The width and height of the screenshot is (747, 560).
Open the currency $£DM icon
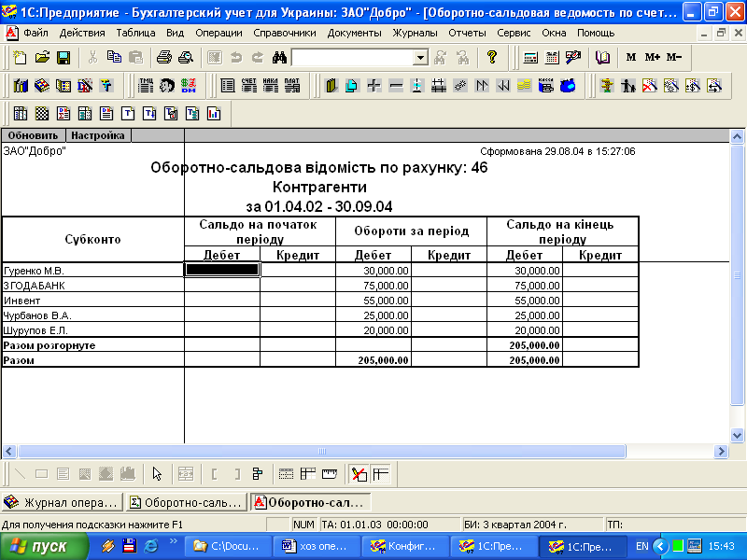(x=189, y=86)
